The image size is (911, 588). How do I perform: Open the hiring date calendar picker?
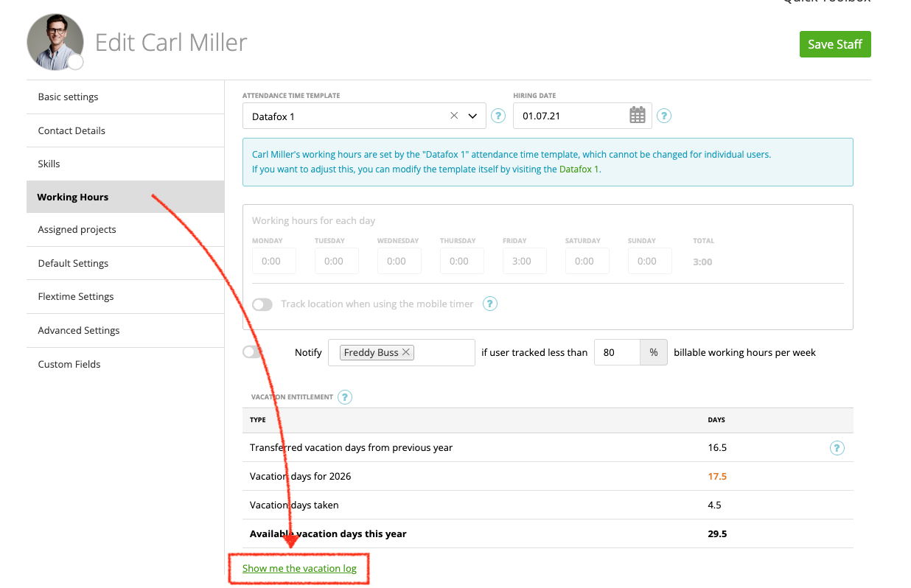(x=637, y=116)
